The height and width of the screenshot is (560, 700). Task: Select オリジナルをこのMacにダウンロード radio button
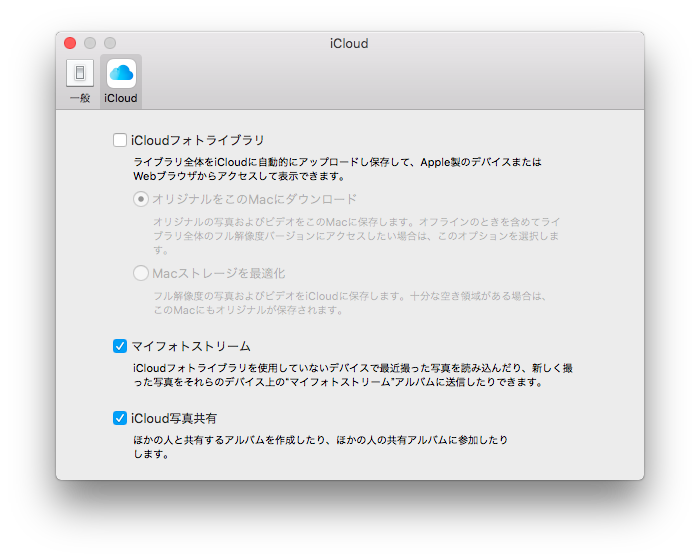pyautogui.click(x=141, y=199)
